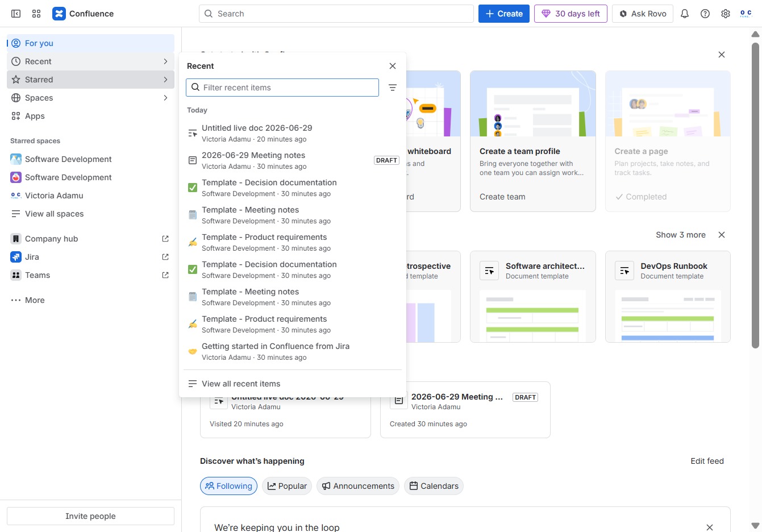Dismiss the 'We're keeping you in the loop' notice

pyautogui.click(x=710, y=527)
